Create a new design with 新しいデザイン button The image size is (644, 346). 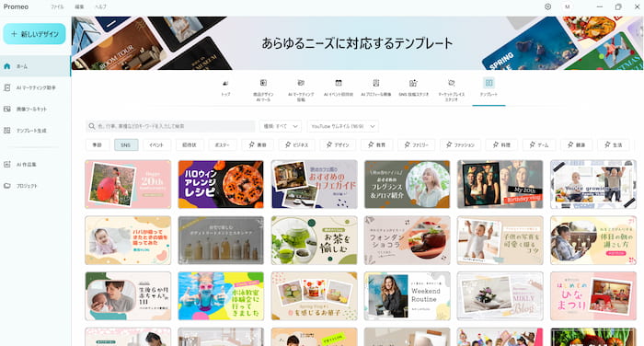(x=35, y=34)
